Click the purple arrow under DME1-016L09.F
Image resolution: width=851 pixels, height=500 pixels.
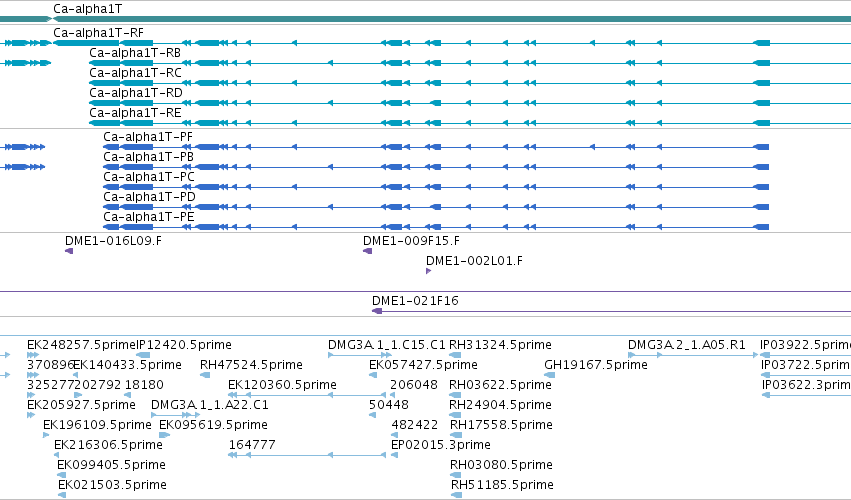[69, 251]
